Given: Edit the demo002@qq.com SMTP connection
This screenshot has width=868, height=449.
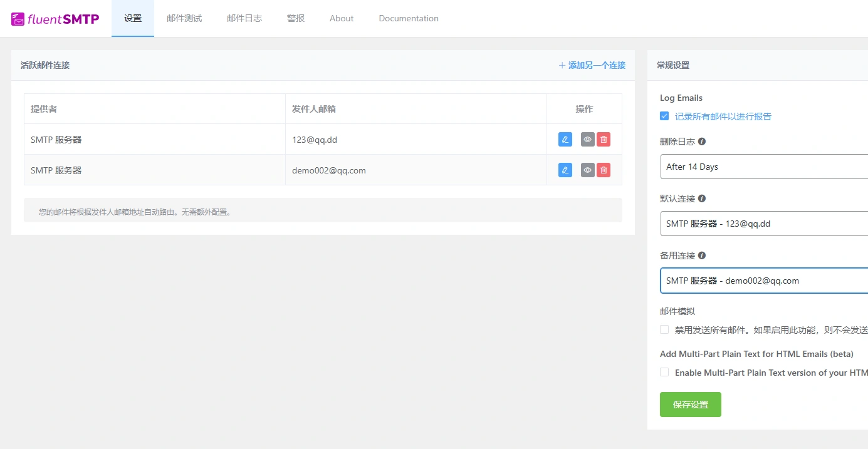Looking at the screenshot, I should click(564, 170).
